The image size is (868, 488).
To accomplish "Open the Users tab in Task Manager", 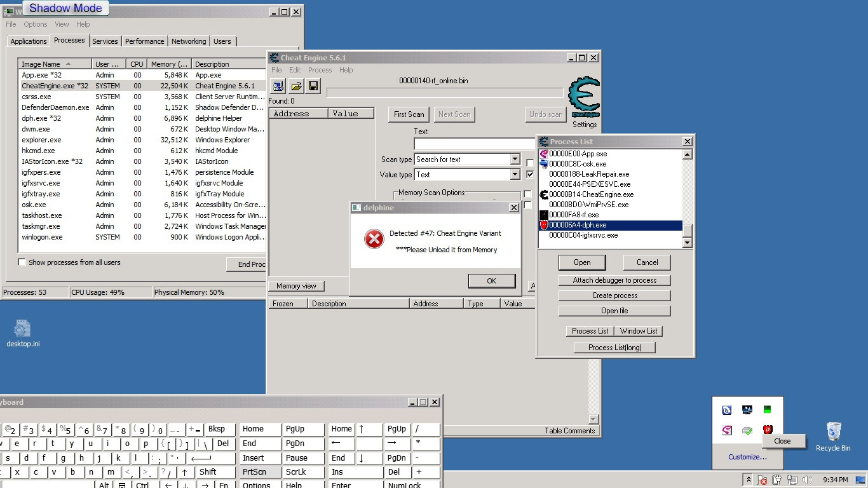I will pyautogui.click(x=222, y=41).
